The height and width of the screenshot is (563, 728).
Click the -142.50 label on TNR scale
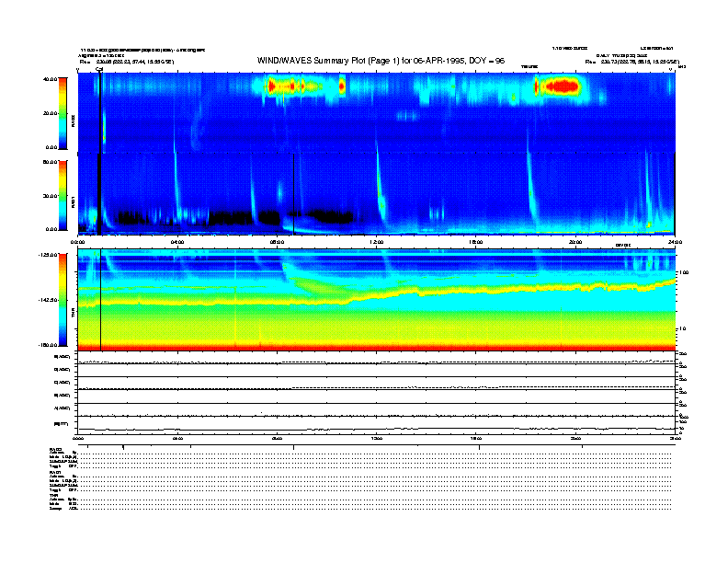(x=49, y=300)
